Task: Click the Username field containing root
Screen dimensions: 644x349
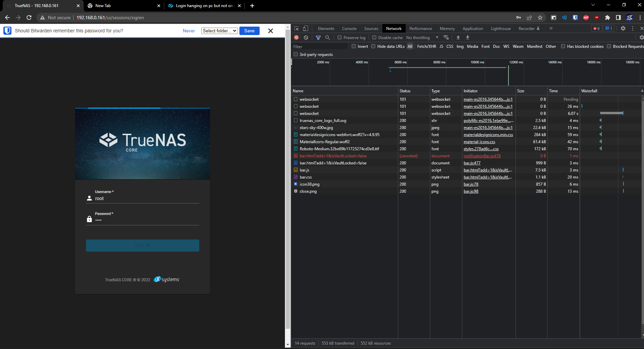Action: coord(143,198)
